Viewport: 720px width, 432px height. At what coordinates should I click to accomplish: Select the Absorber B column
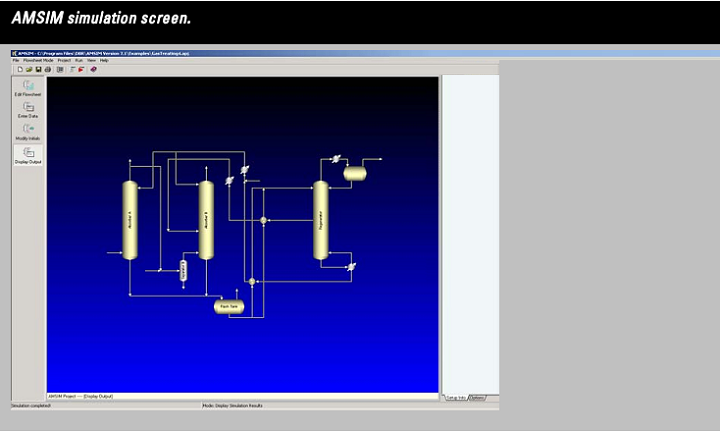click(206, 220)
